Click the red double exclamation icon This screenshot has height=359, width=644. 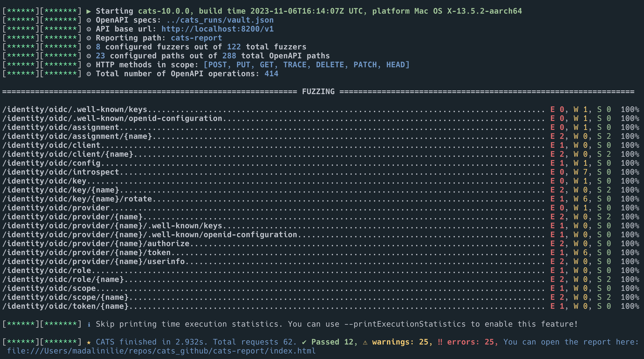pyautogui.click(x=440, y=342)
